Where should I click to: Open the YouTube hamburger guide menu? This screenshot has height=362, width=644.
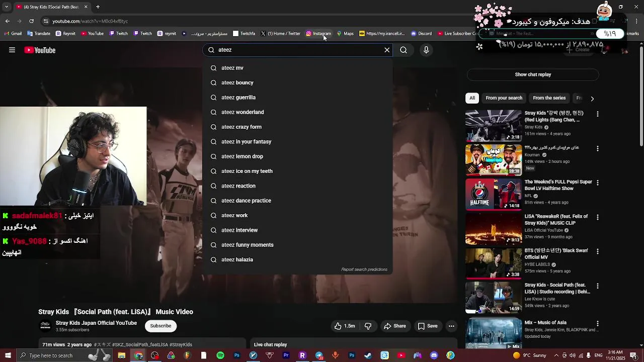(x=12, y=50)
